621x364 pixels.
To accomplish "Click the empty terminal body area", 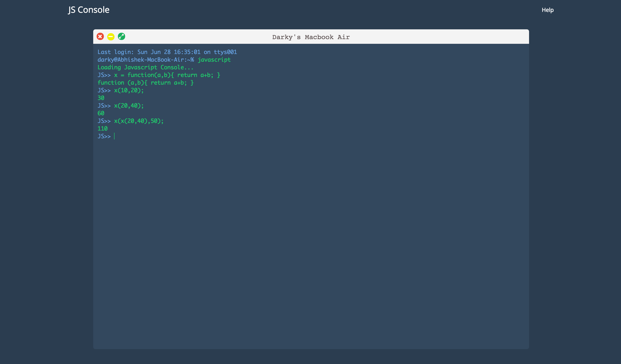I will [310, 234].
